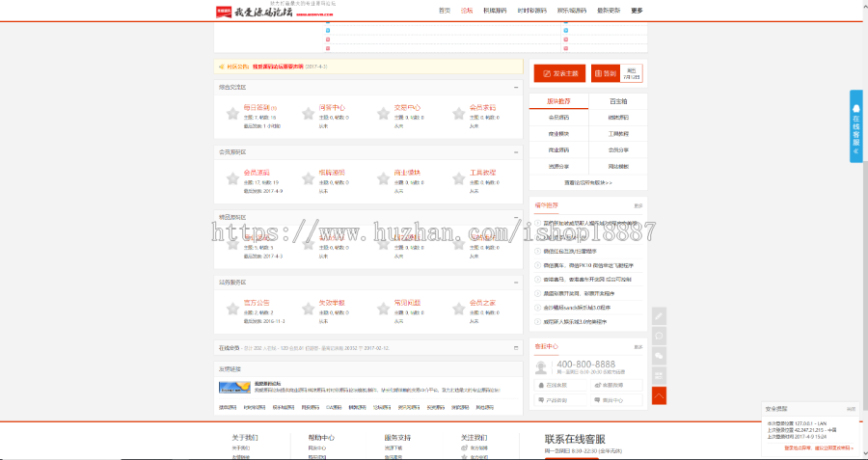The image size is (868, 460).
Task: Select 商业模块 in sidebar block list
Action: [558, 134]
